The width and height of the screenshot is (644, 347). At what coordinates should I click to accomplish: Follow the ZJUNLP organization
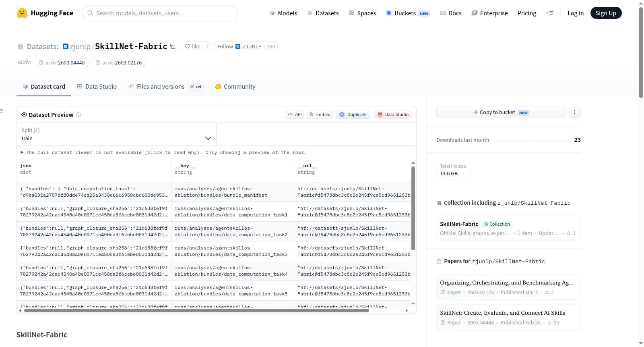point(239,46)
